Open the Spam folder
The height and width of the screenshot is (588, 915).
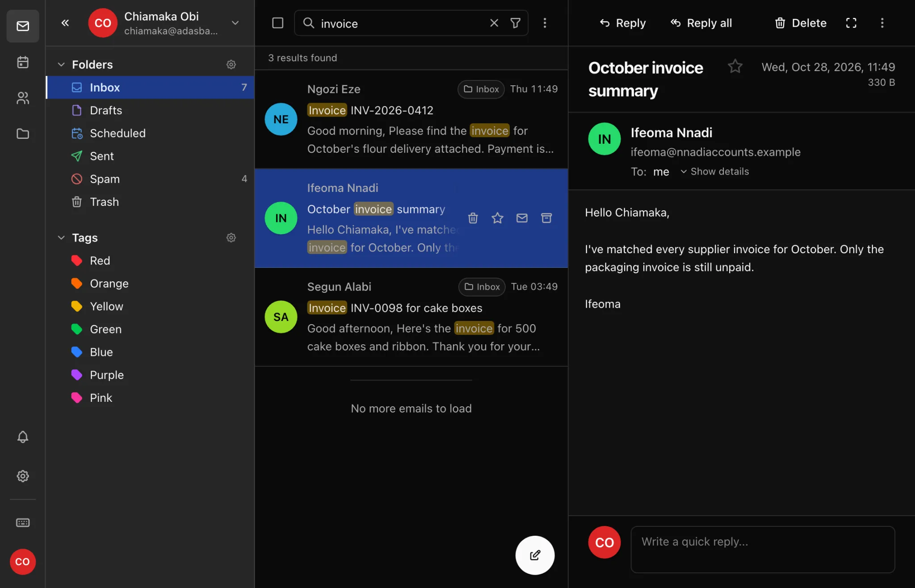click(x=151, y=179)
